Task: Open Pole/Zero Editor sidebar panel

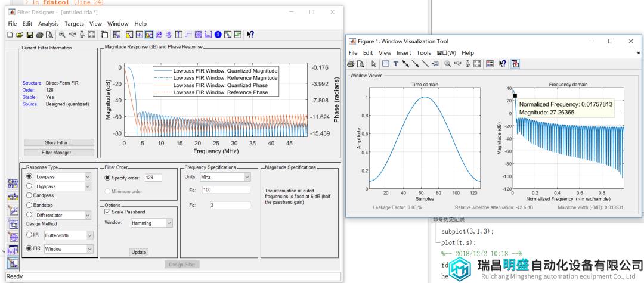Action: [13, 238]
